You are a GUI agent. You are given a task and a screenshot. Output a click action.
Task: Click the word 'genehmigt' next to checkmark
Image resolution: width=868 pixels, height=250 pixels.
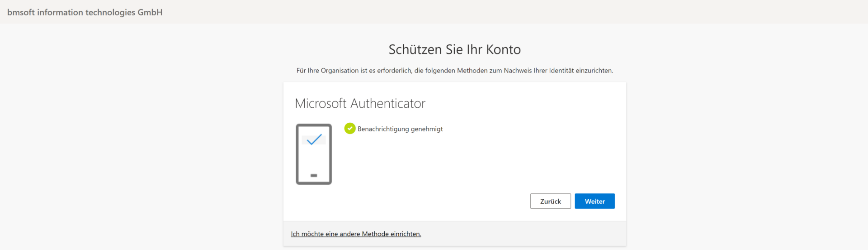point(427,130)
